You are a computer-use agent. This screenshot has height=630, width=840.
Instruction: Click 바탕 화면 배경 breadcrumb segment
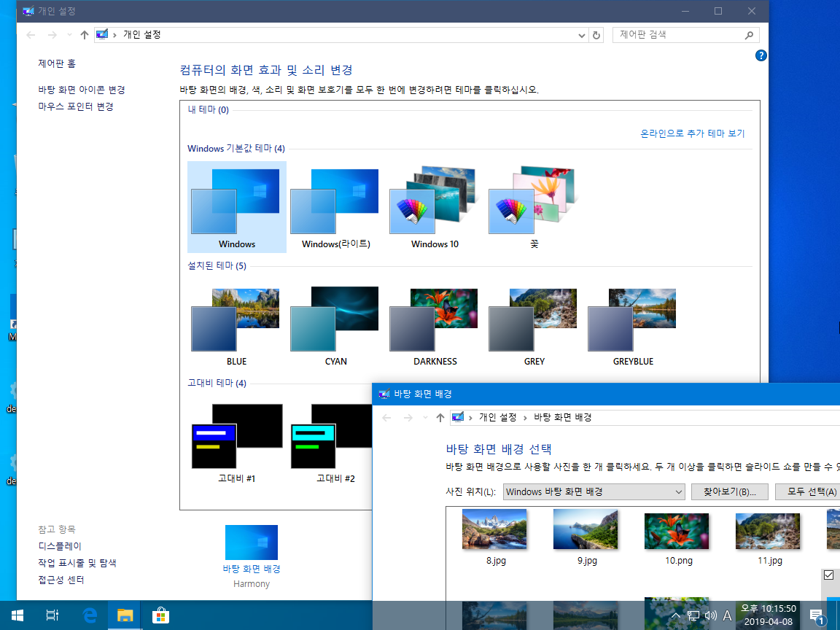562,417
